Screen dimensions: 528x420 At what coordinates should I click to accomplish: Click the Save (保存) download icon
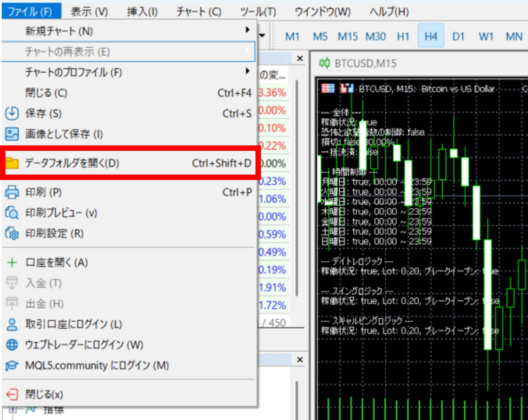[12, 113]
